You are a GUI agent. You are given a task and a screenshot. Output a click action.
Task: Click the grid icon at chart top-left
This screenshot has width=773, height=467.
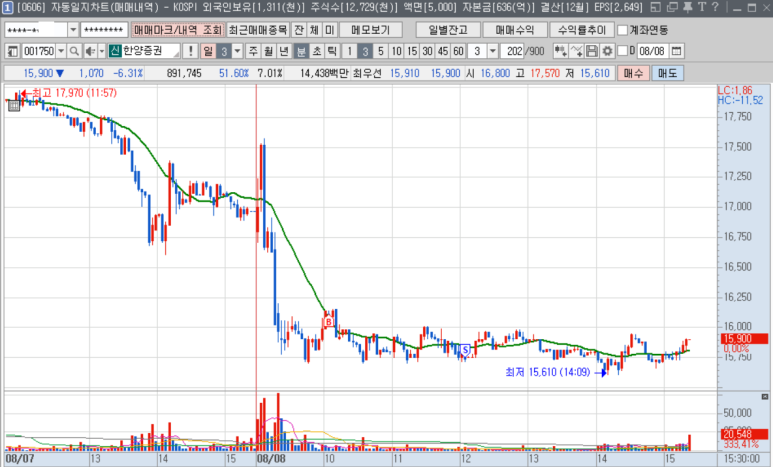pos(13,103)
